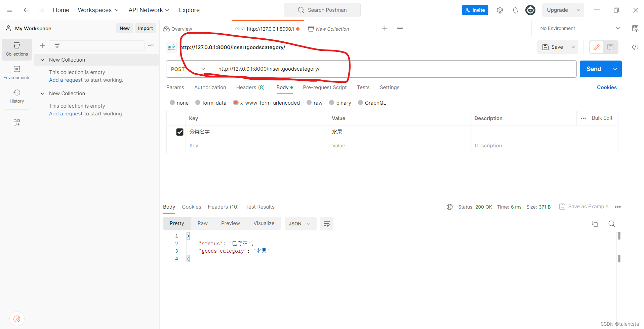Screen dimensions: 644x329
Task: Open the Collections sidebar panel
Action: tap(16, 49)
